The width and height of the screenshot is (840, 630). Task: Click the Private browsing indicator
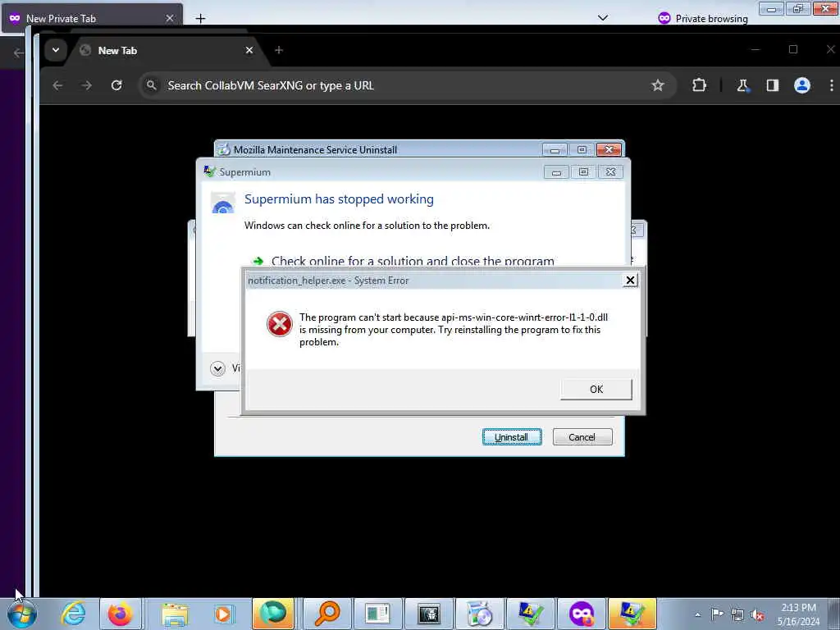pyautogui.click(x=702, y=19)
